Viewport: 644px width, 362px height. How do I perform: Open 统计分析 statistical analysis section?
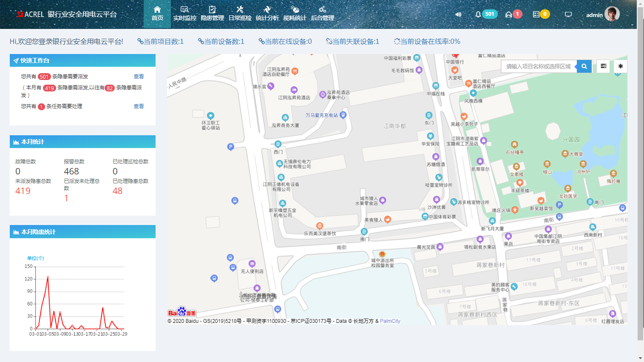pyautogui.click(x=267, y=14)
